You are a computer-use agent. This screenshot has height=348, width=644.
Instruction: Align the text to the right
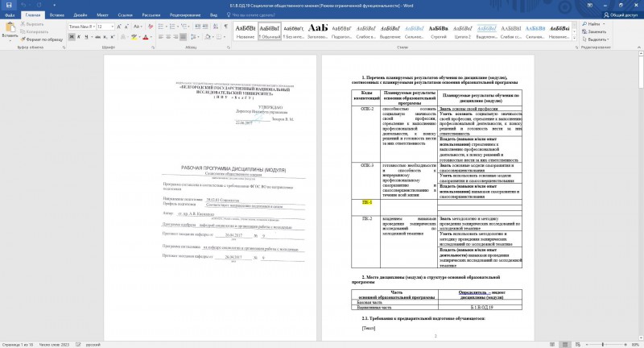[x=175, y=37]
